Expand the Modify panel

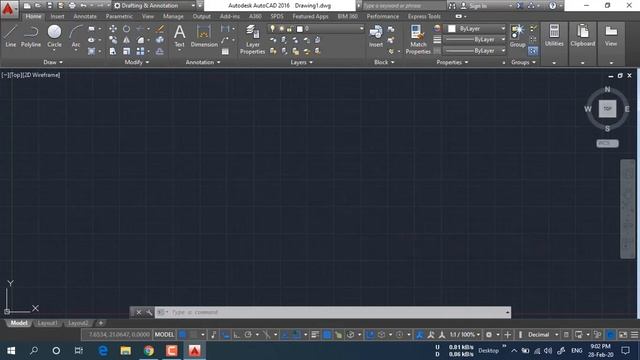tap(137, 62)
